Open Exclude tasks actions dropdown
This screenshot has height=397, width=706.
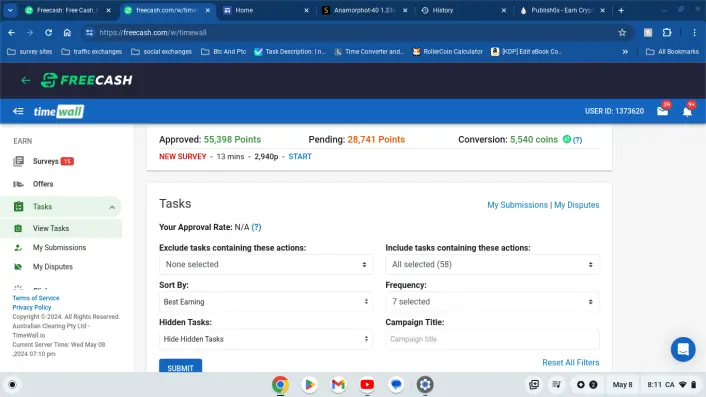tap(266, 264)
